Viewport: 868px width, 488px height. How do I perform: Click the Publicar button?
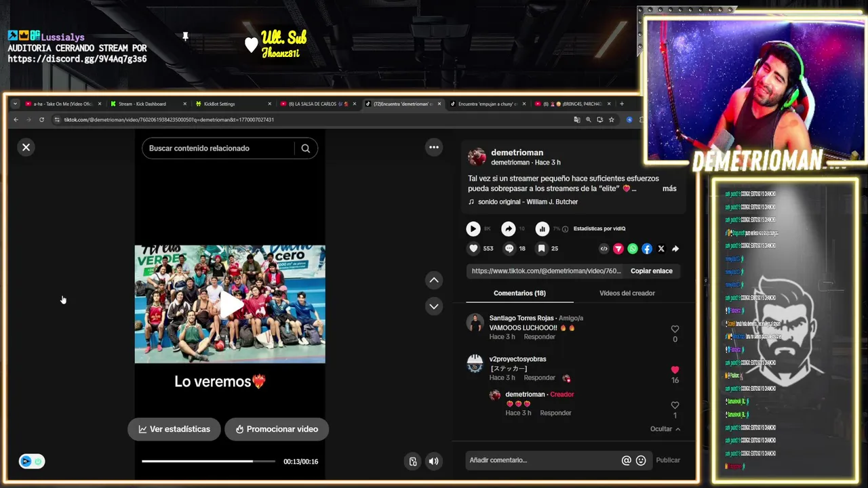668,460
